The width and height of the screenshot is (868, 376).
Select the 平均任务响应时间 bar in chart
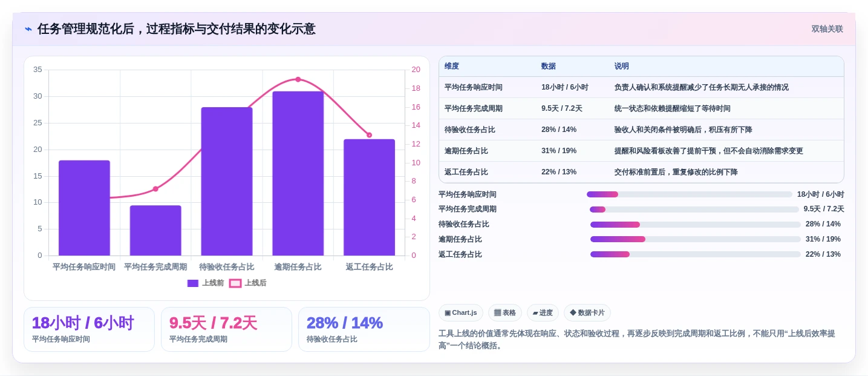click(84, 208)
